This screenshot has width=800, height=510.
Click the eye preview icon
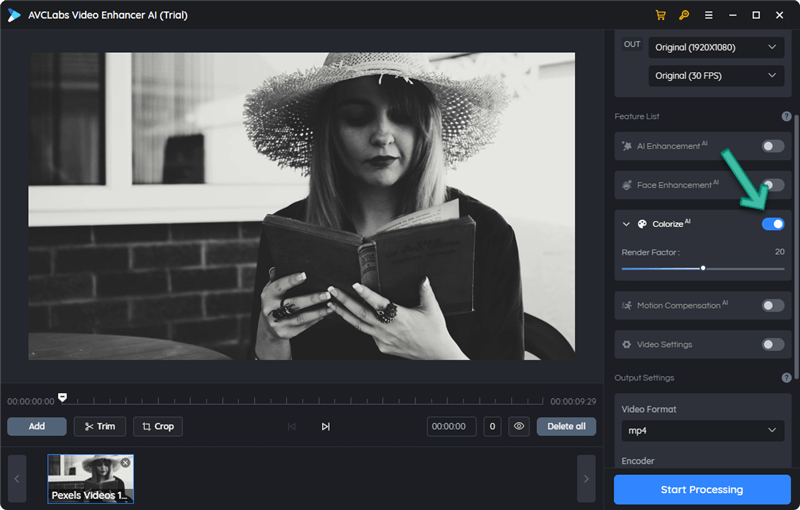click(519, 426)
